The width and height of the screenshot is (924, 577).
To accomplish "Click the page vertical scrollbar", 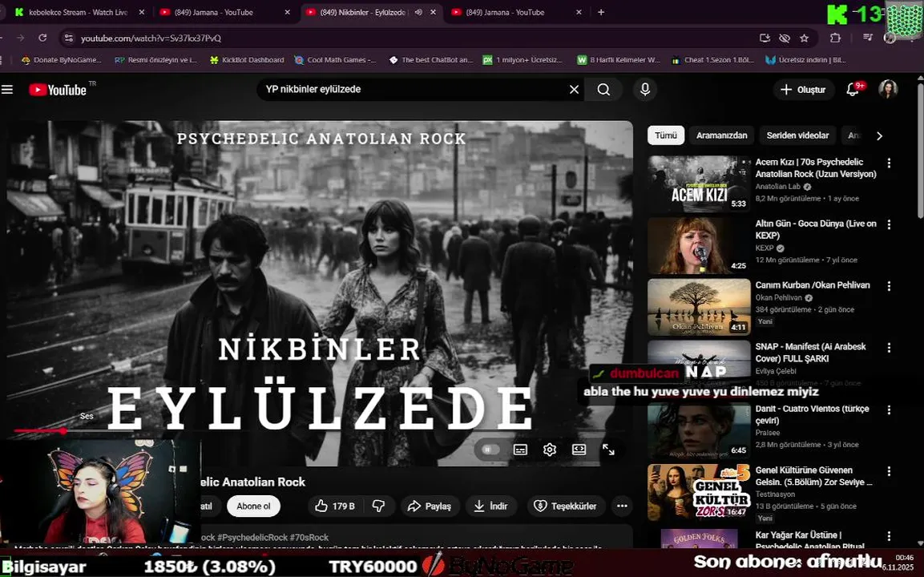I will tap(920, 151).
